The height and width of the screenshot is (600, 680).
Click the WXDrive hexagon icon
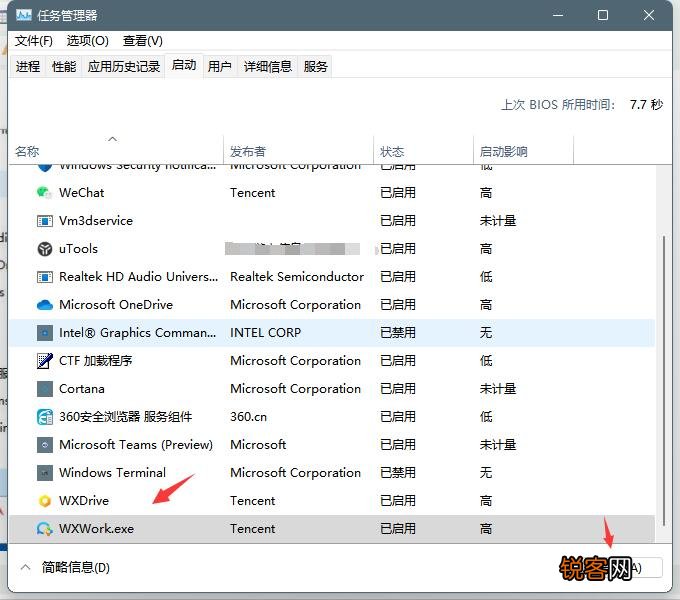[44, 501]
